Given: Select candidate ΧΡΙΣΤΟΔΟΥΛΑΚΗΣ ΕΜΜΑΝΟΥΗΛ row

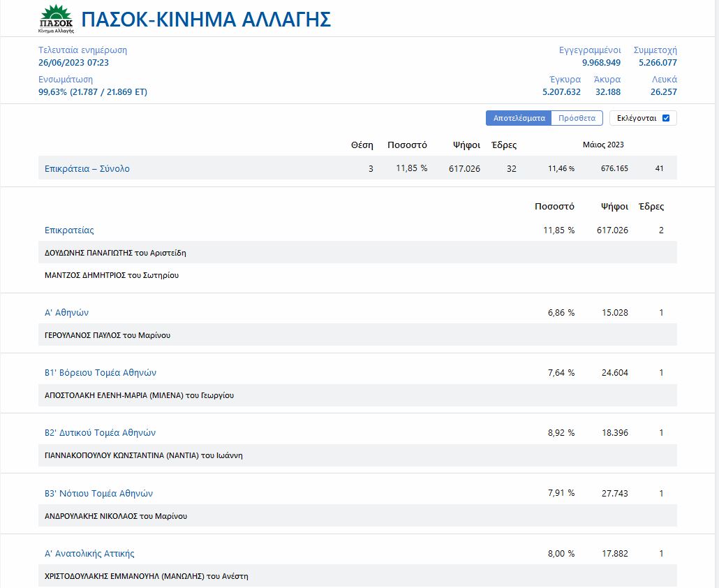Looking at the screenshot, I should point(146,576).
